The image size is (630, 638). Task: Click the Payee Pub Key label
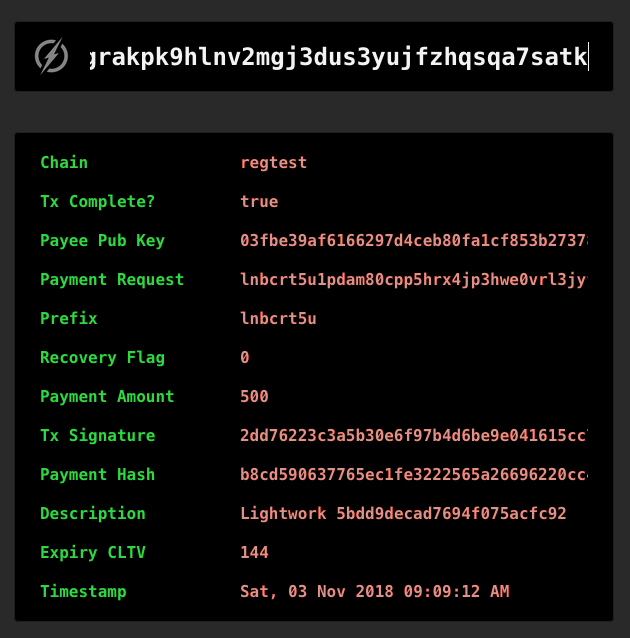click(103, 240)
